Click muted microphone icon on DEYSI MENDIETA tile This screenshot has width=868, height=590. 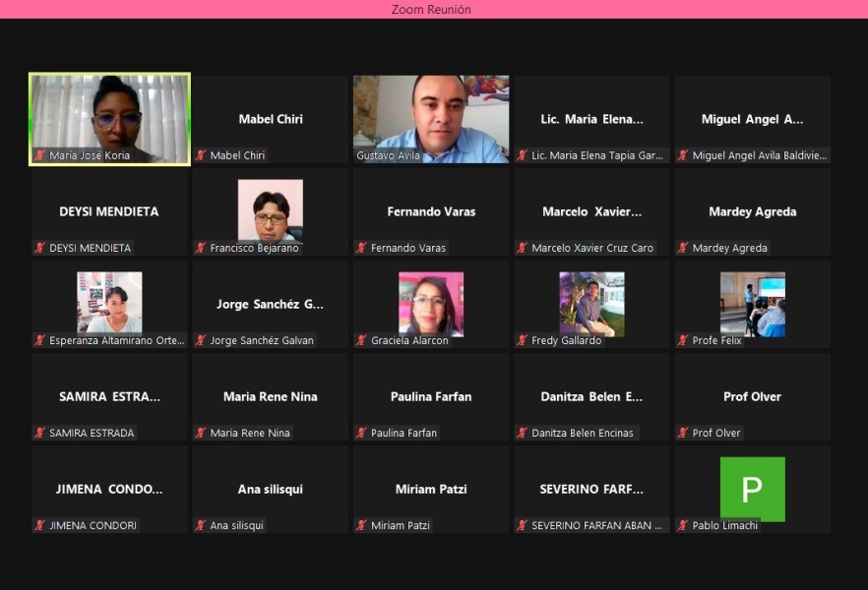(x=40, y=248)
